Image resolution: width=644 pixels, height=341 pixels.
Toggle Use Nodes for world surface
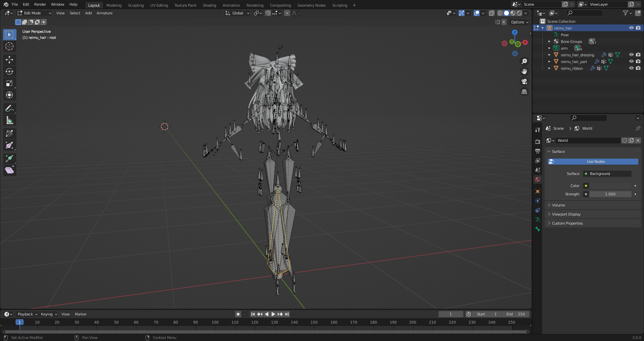[593, 162]
